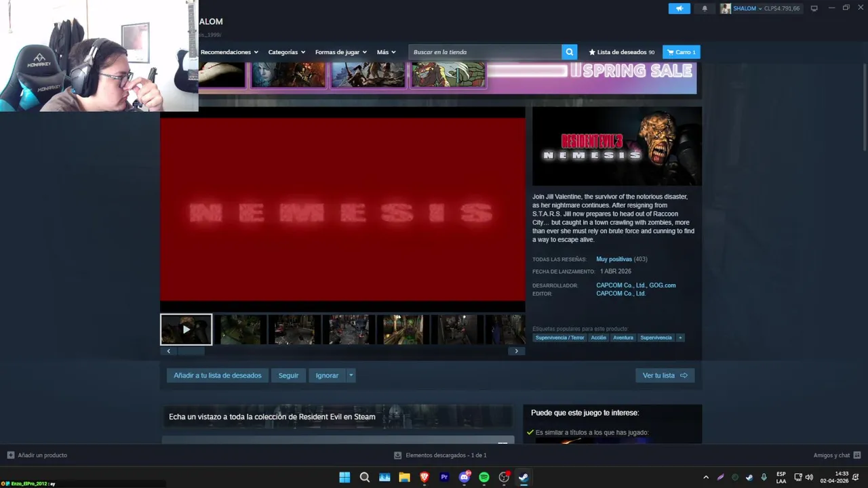Open the editor CAPCOM Co., Ltd. link
The width and height of the screenshot is (868, 488).
tap(620, 293)
